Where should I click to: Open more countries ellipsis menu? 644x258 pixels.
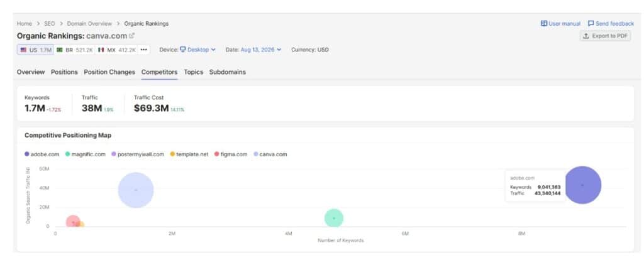(x=143, y=50)
